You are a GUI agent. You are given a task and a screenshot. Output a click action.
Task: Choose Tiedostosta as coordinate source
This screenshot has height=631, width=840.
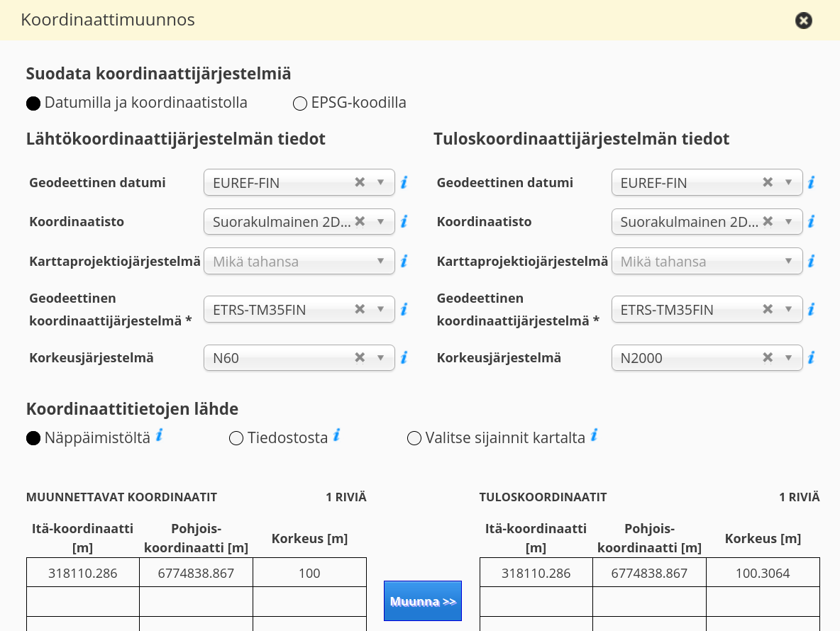[x=236, y=439]
